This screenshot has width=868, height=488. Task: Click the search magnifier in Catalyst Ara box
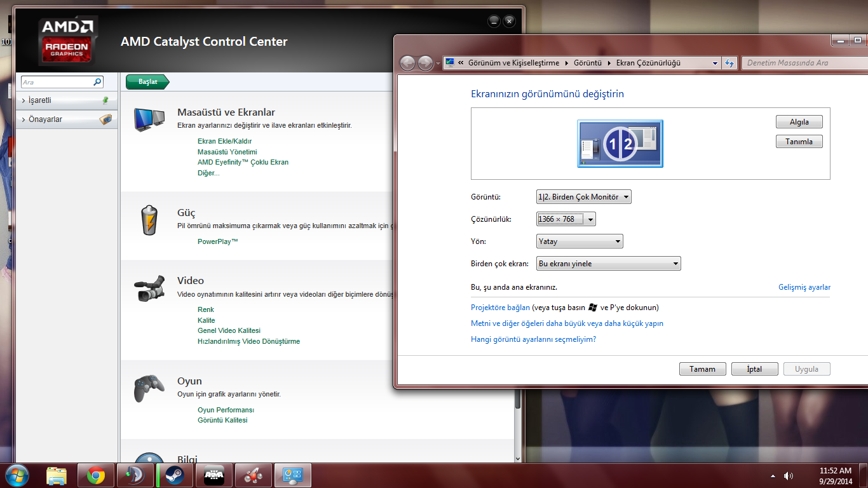[97, 82]
